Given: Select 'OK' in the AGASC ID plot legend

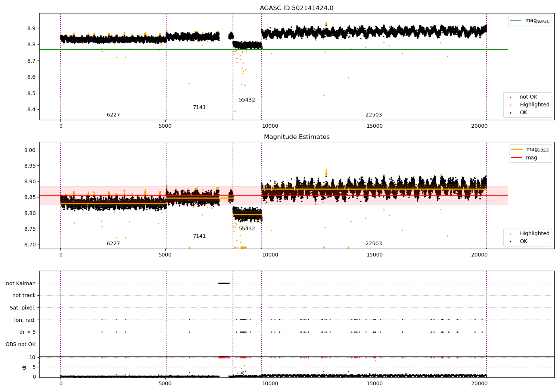Looking at the screenshot, I should 523,113.
